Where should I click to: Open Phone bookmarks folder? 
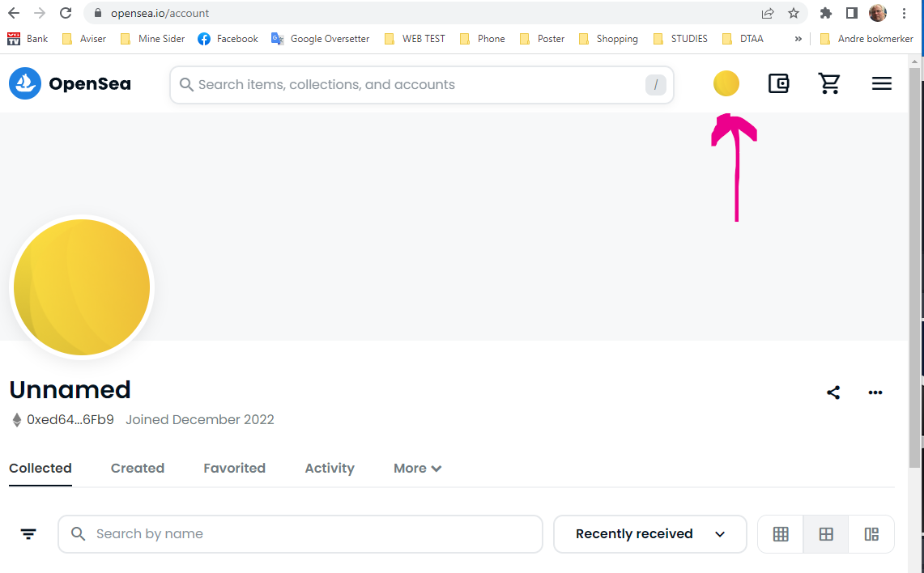click(x=483, y=39)
